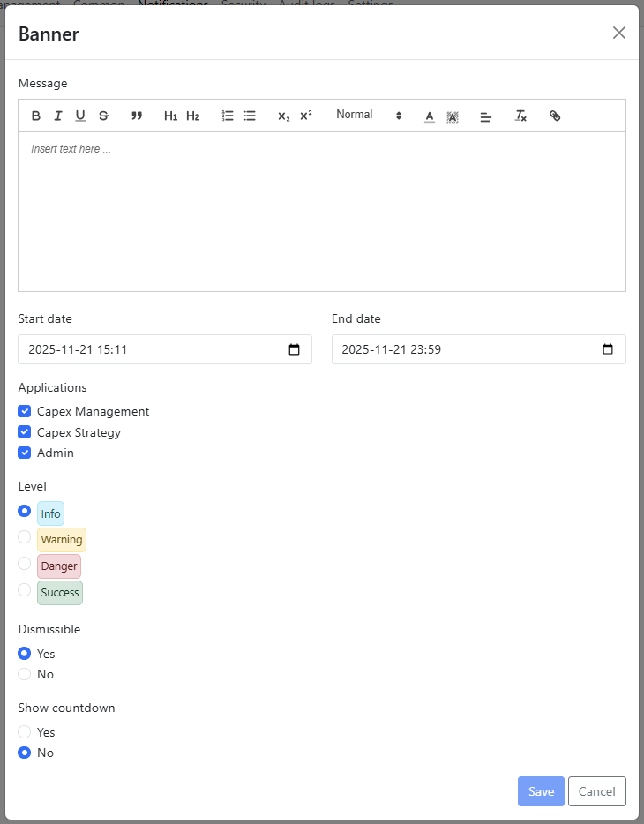This screenshot has width=644, height=824.
Task: Open the text color picker
Action: (430, 116)
